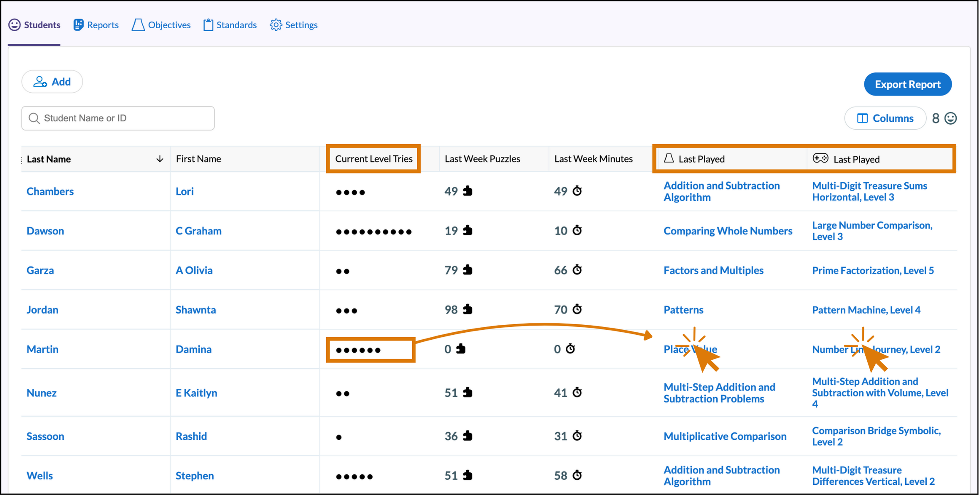Focus the Student Name or ID field
Image resolution: width=980 pixels, height=496 pixels.
[125, 118]
